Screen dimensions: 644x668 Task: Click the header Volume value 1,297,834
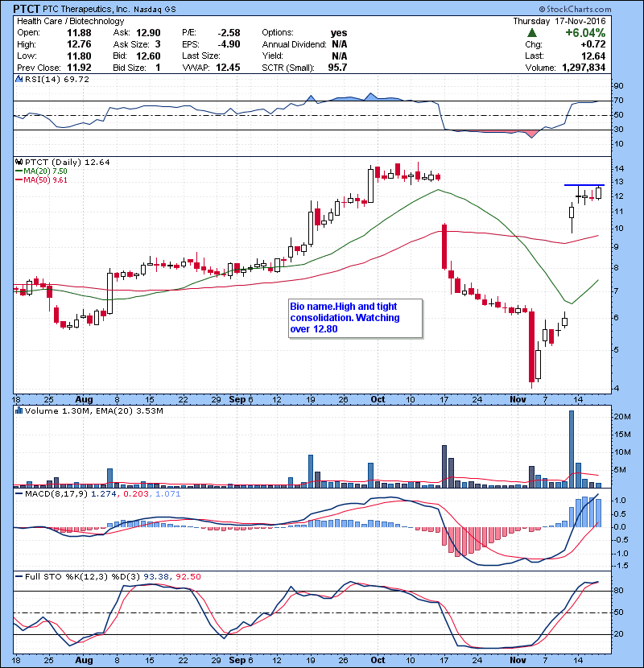point(584,68)
